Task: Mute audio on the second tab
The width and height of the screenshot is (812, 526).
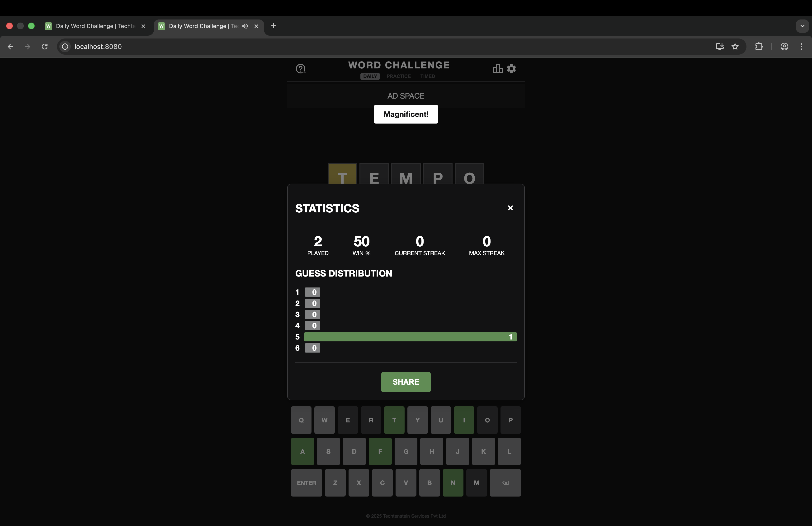Action: [x=245, y=26]
